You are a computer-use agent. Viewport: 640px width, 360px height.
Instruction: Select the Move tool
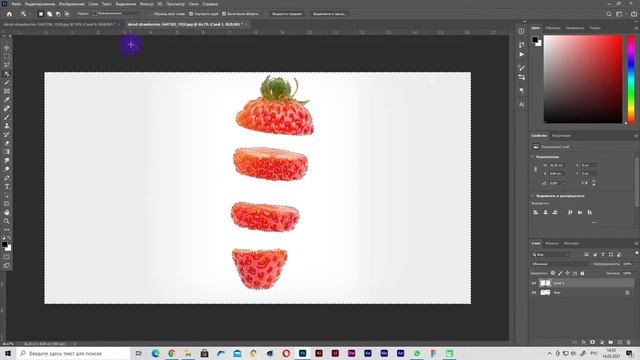pyautogui.click(x=7, y=48)
